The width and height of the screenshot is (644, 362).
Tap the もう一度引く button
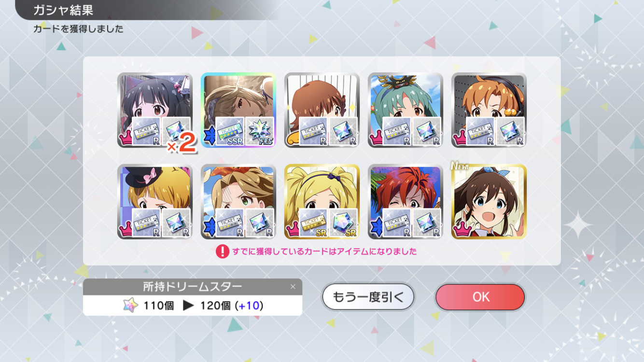tap(368, 297)
